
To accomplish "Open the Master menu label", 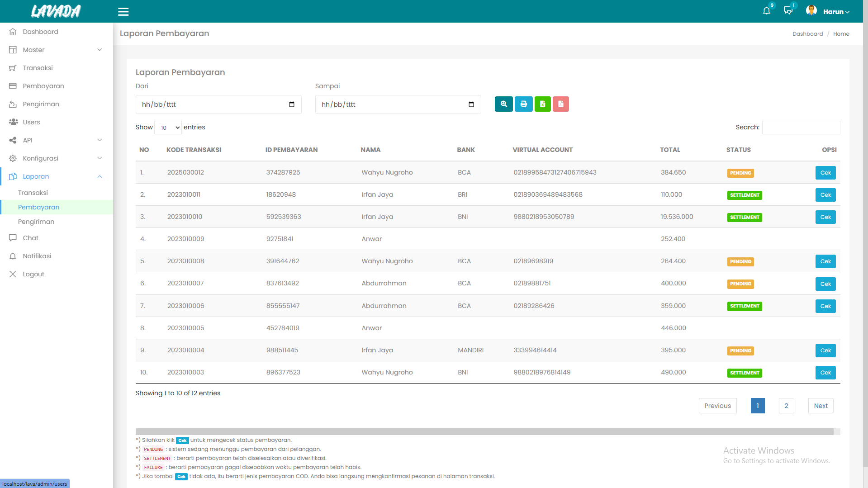I will coord(34,50).
